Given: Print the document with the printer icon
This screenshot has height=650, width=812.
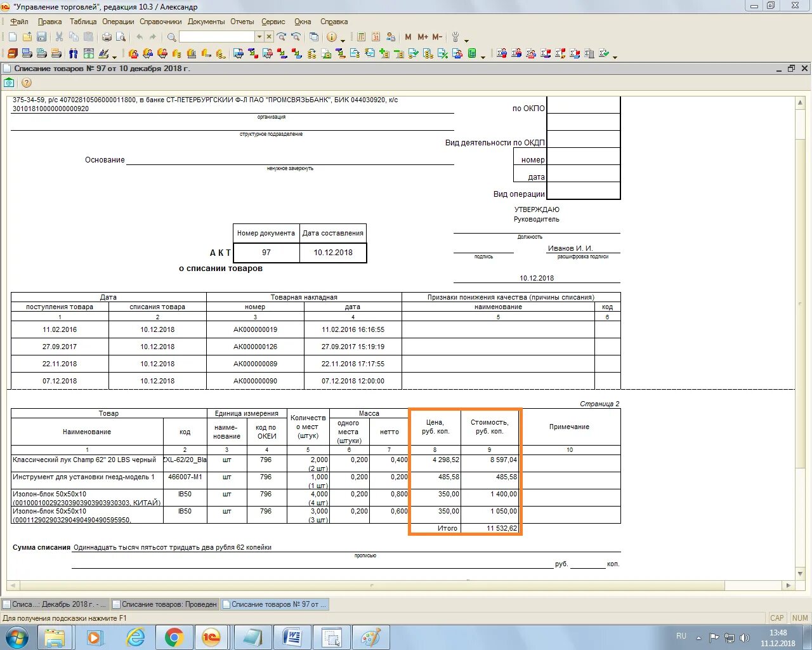Looking at the screenshot, I should point(107,37).
